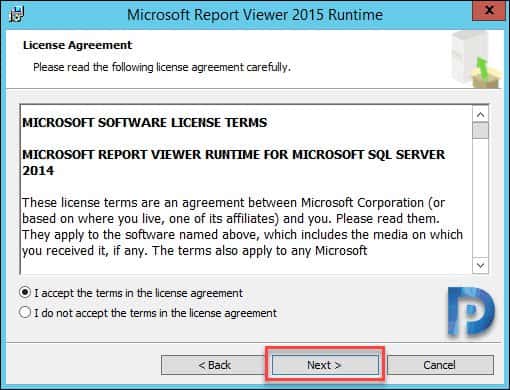This screenshot has height=390, width=510.
Task: Click the MICROSOFT SOFTWARE LICENSE TERMS heading
Action: [145, 122]
